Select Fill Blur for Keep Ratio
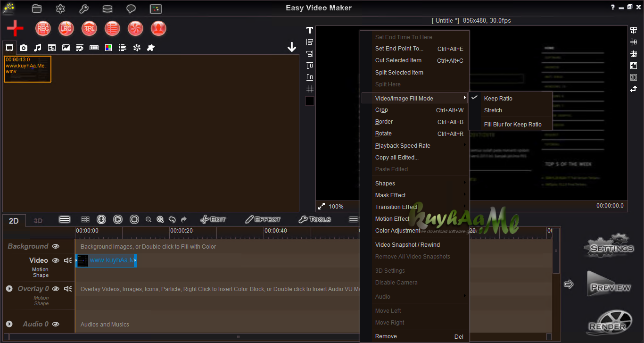 pyautogui.click(x=510, y=125)
